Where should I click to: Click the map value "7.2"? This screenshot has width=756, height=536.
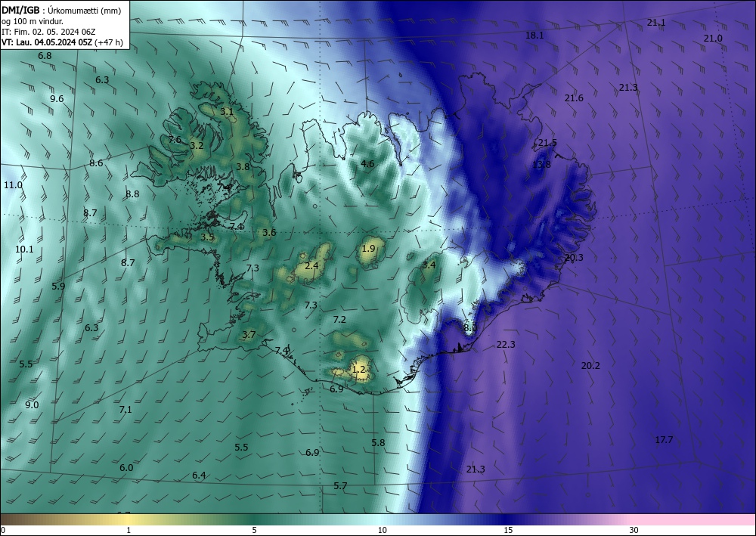[339, 320]
